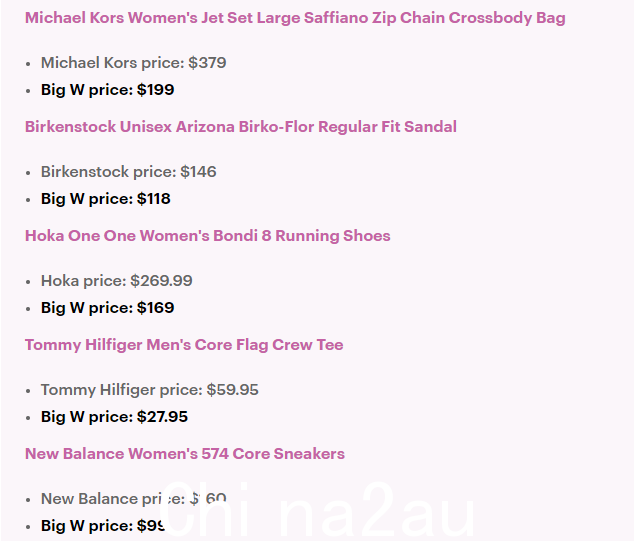
Task: Click the Big W price $169 text
Action: (x=108, y=308)
